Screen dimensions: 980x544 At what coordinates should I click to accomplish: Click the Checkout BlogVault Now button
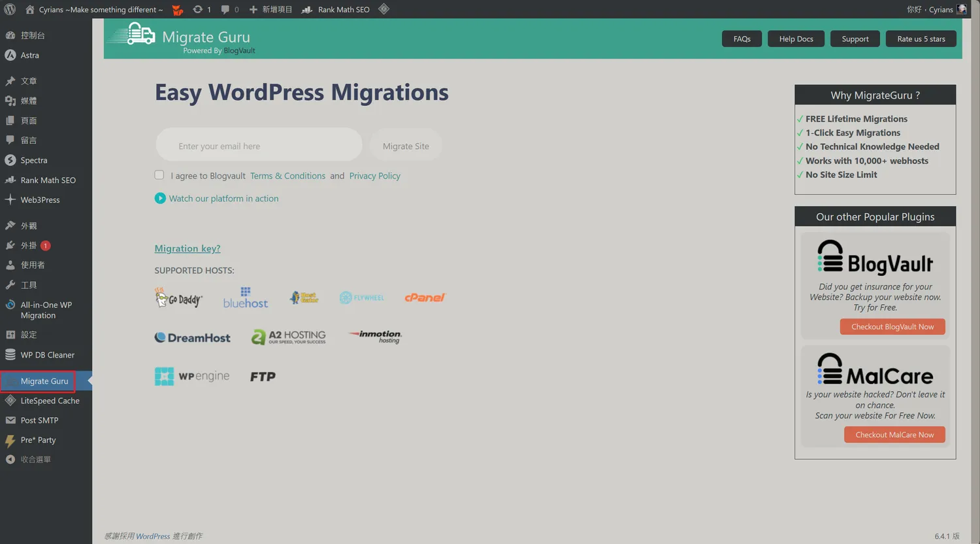(892, 327)
